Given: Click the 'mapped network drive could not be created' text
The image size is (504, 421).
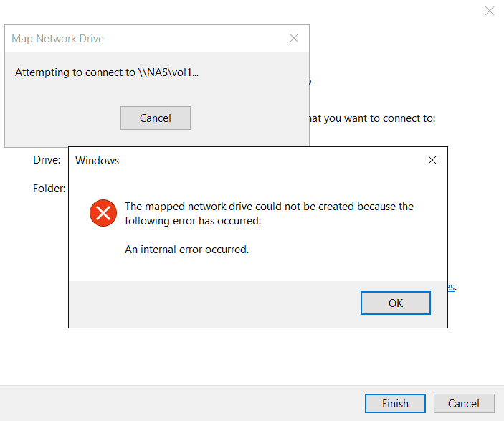Looking at the screenshot, I should point(269,207).
